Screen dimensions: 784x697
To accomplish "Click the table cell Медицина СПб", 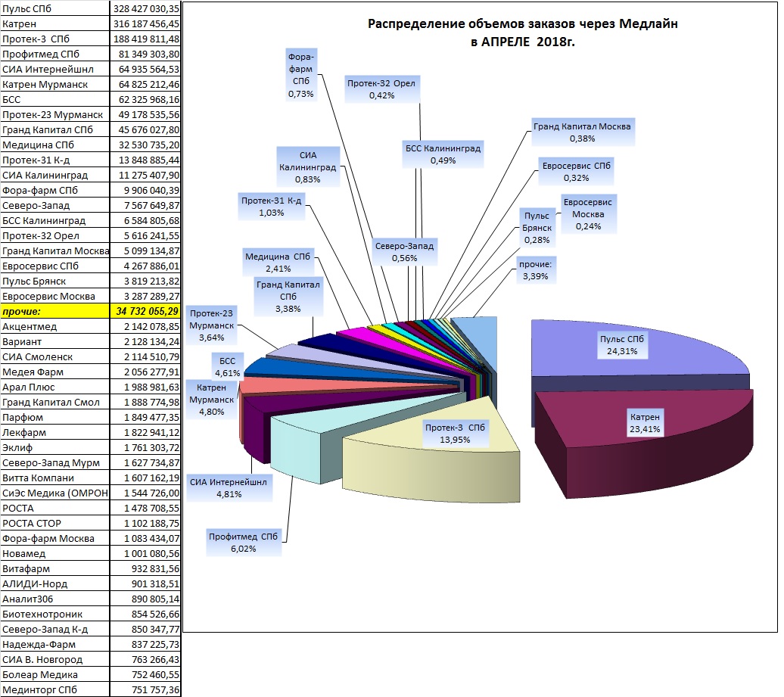I will 54,145.
